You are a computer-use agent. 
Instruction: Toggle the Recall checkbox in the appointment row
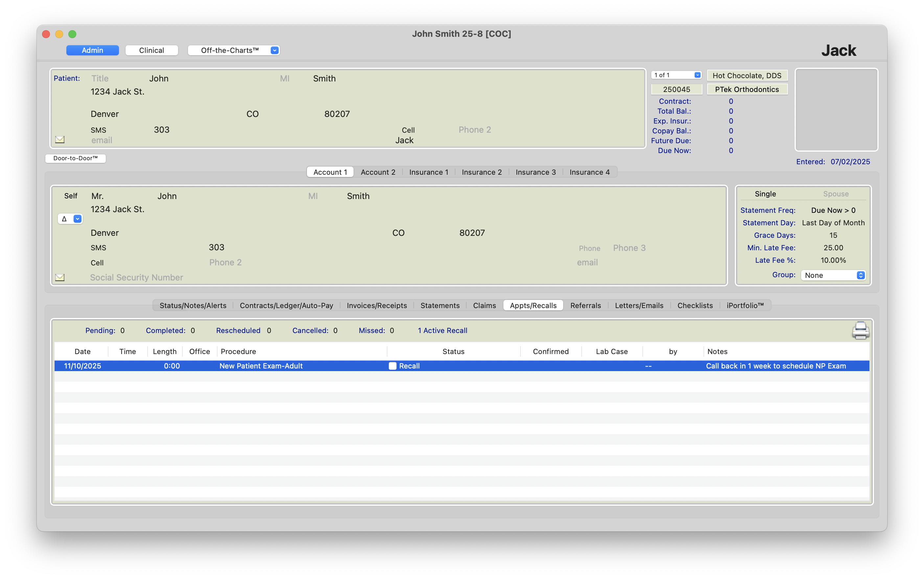(392, 366)
